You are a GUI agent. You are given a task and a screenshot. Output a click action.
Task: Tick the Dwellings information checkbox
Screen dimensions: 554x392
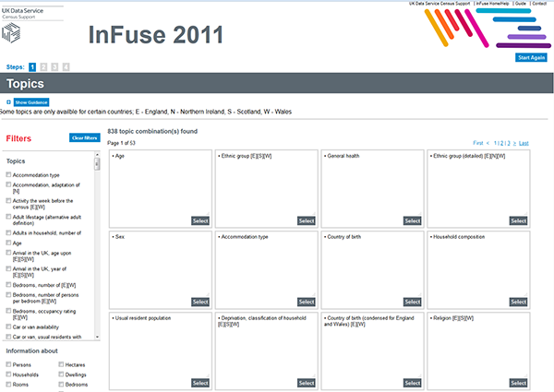(61, 374)
